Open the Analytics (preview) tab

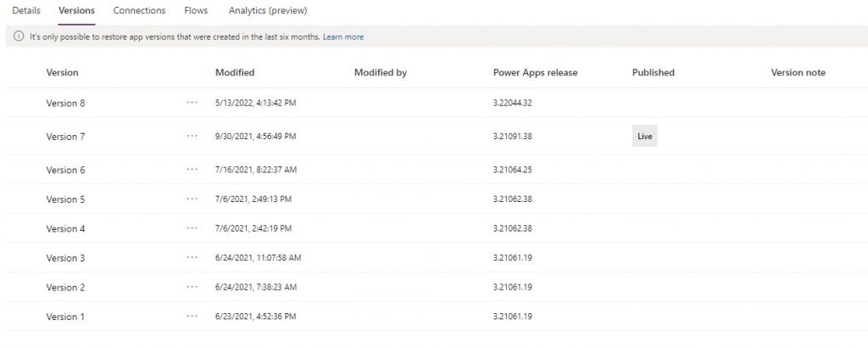pos(268,10)
